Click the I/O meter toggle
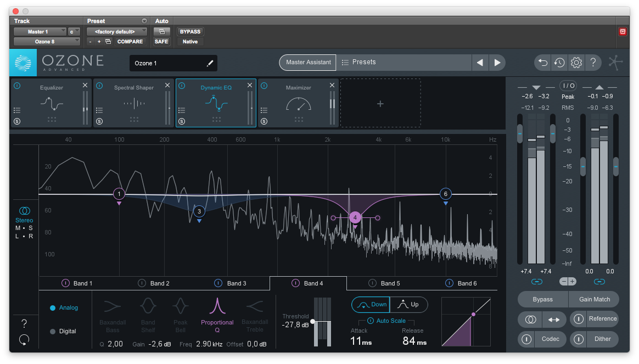 (x=568, y=86)
